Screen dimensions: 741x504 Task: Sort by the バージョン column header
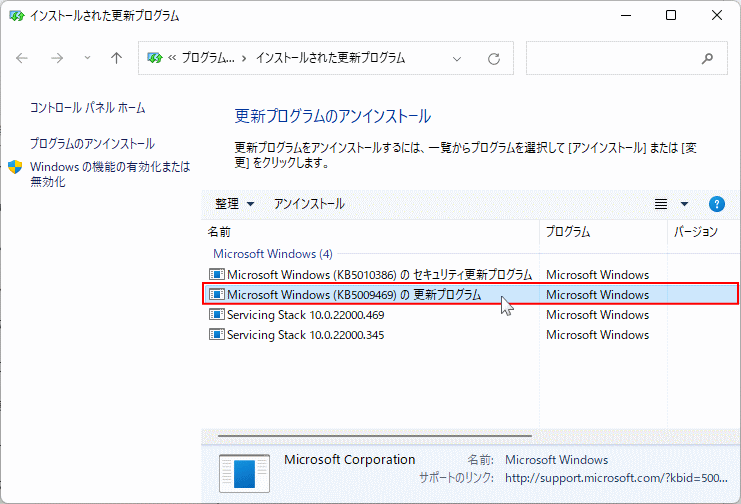tap(704, 232)
